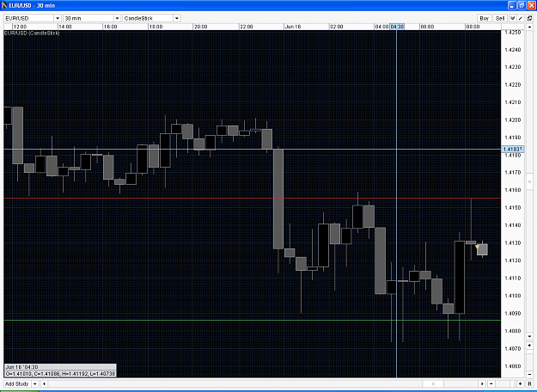Click the horizontal scrollbar thumb
Screen dimensions: 537x392
(433, 383)
